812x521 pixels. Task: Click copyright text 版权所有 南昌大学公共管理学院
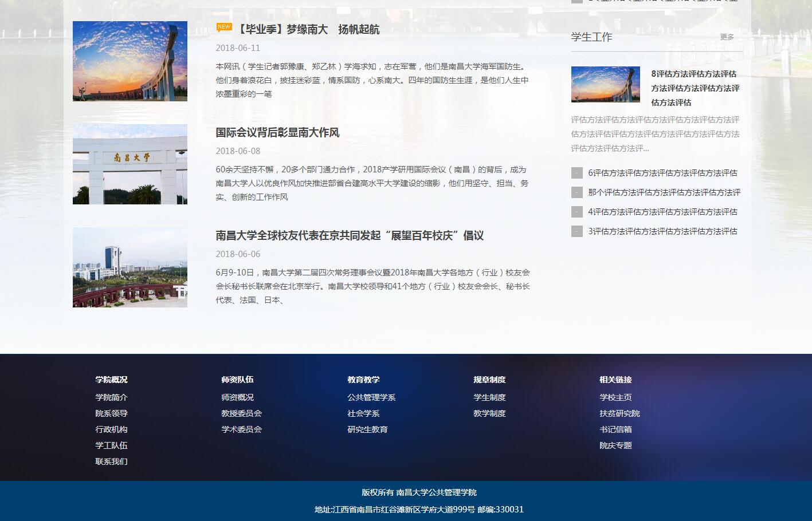point(419,492)
